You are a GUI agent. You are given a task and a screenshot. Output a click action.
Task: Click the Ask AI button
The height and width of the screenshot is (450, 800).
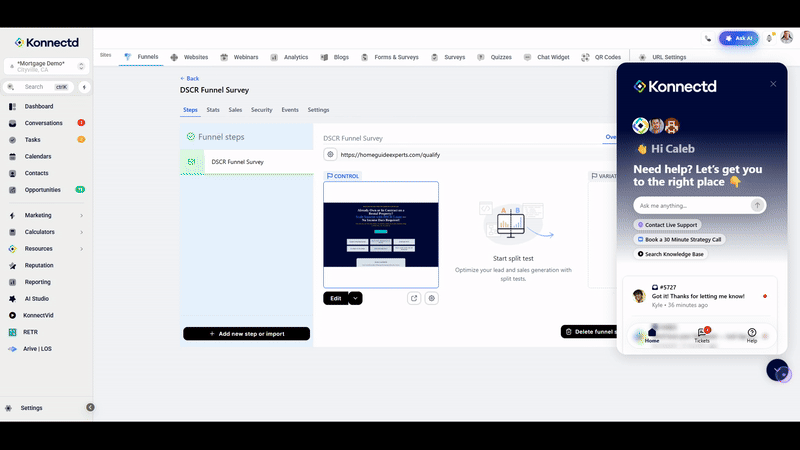click(x=739, y=38)
